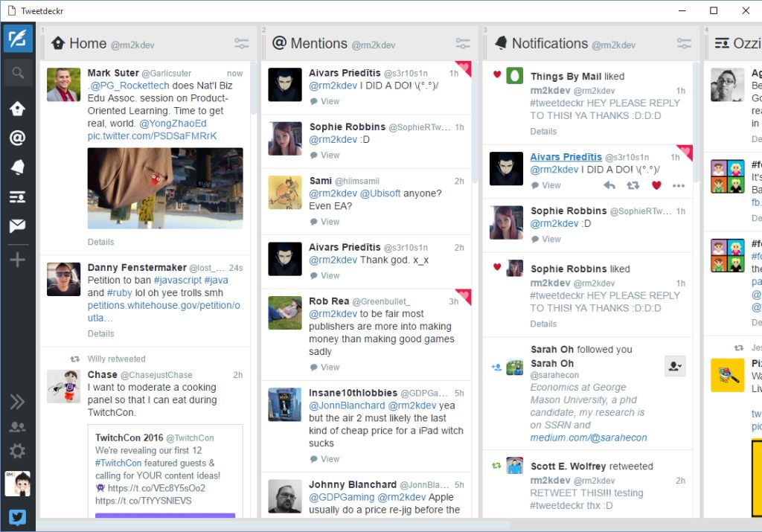Open Notifications via the bell icon
The image size is (762, 532).
click(x=17, y=167)
